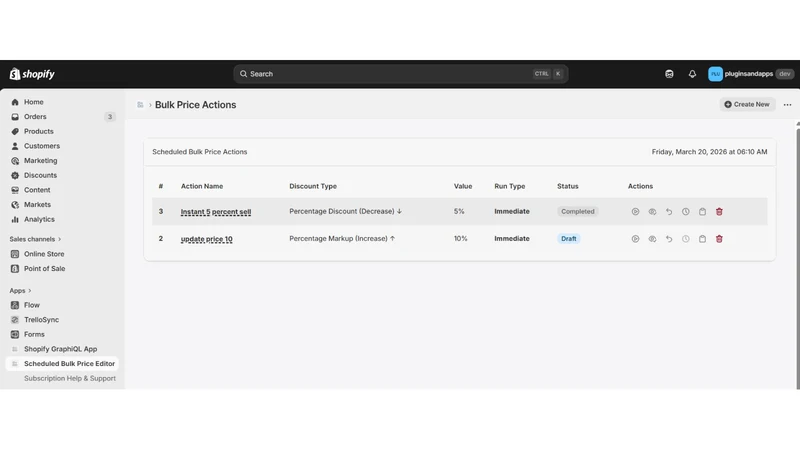This screenshot has height=450, width=800.
Task: Open Customers in sidebar
Action: pyautogui.click(x=41, y=146)
